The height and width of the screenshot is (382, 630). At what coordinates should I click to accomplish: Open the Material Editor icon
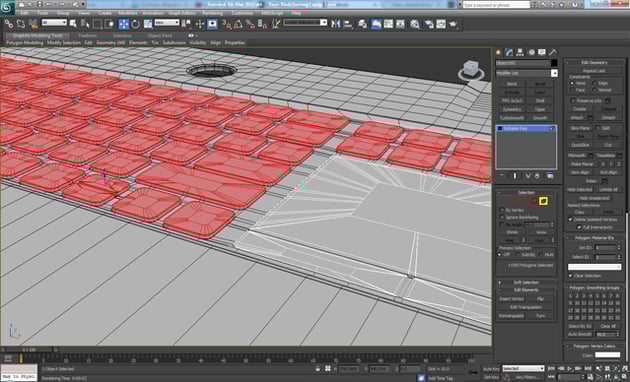(x=415, y=24)
